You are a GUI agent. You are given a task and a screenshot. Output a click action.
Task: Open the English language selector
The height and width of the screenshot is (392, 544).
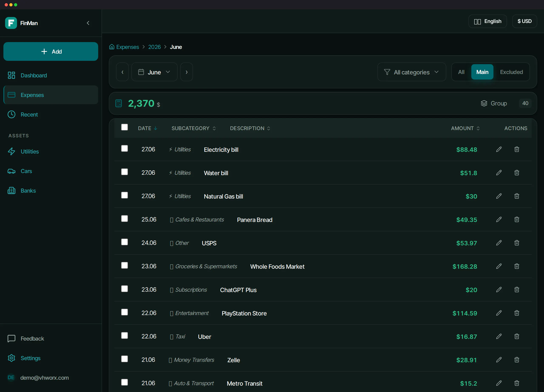(x=488, y=21)
